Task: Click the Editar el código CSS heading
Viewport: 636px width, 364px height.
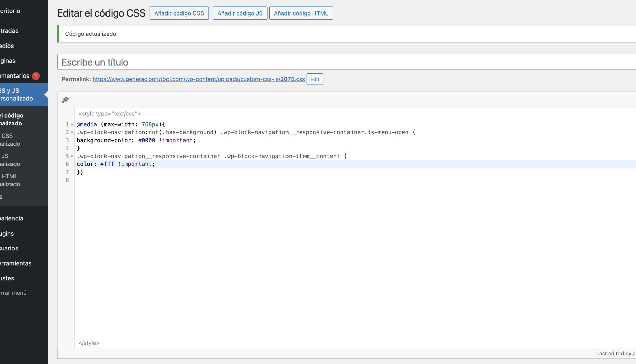Action: [x=101, y=13]
